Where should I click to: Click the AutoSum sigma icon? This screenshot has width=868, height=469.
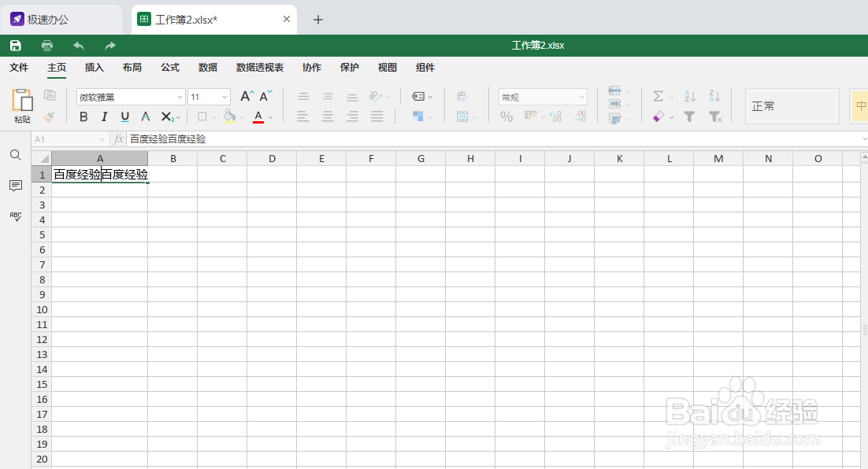coord(658,96)
